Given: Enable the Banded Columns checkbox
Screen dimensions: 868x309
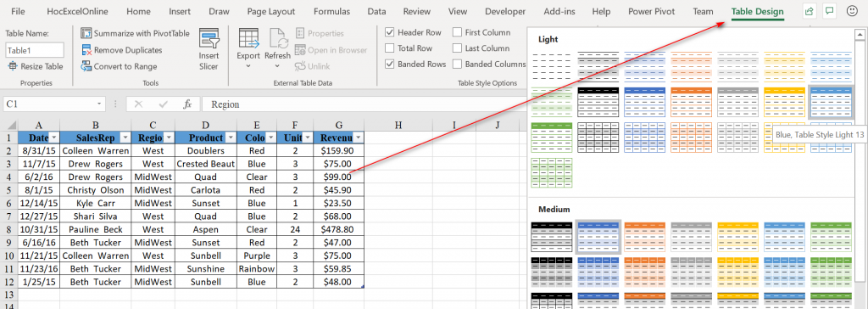Looking at the screenshot, I should [x=457, y=64].
